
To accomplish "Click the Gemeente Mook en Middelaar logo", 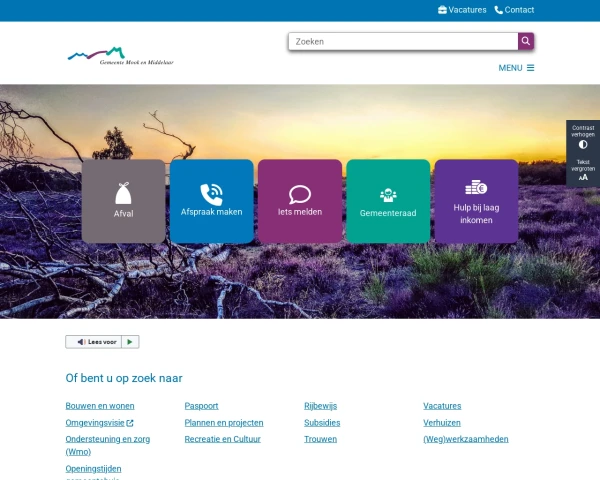I will [121, 56].
